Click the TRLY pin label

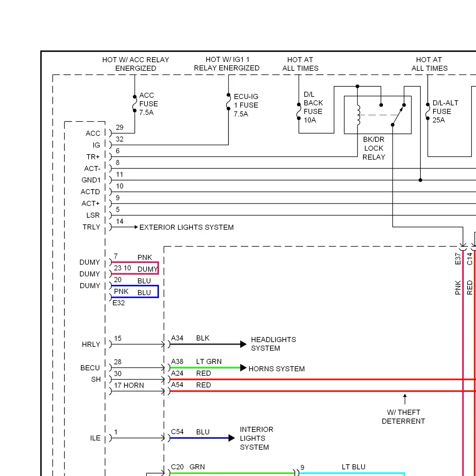click(91, 227)
